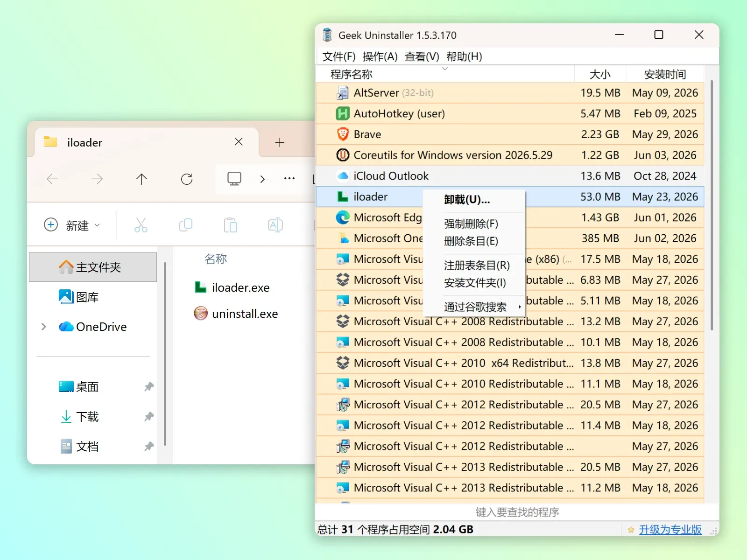The height and width of the screenshot is (560, 747).
Task: Click the Brave lion icon
Action: coord(343,134)
